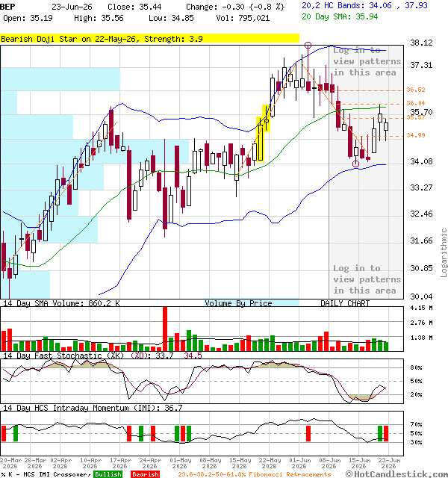
Task: Click the Fibonacci Retracements legend text
Action: (x=254, y=474)
